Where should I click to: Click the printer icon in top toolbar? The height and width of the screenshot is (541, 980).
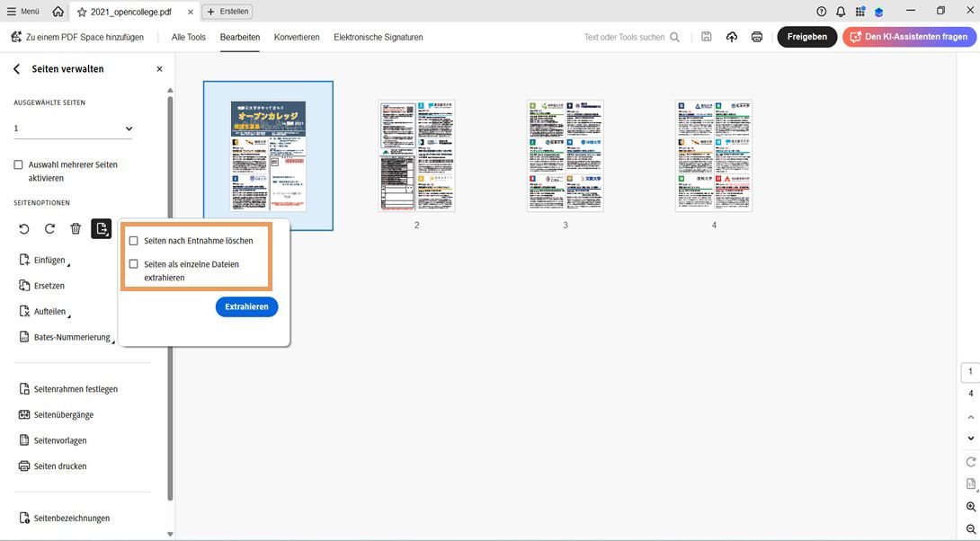pos(757,37)
